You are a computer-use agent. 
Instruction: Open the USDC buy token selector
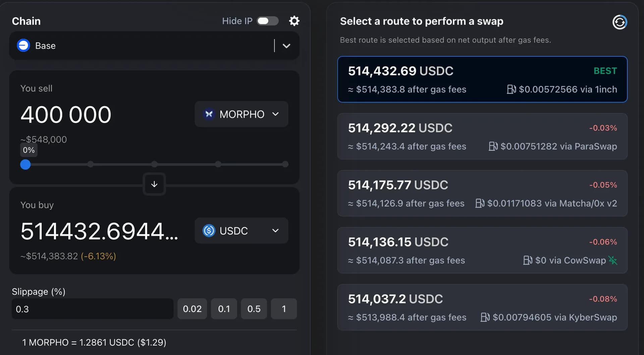pyautogui.click(x=241, y=231)
